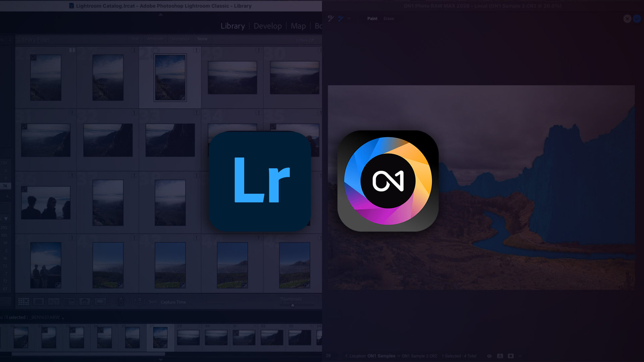
Task: Apply with the blue checkmark in ON1
Action: [637, 19]
